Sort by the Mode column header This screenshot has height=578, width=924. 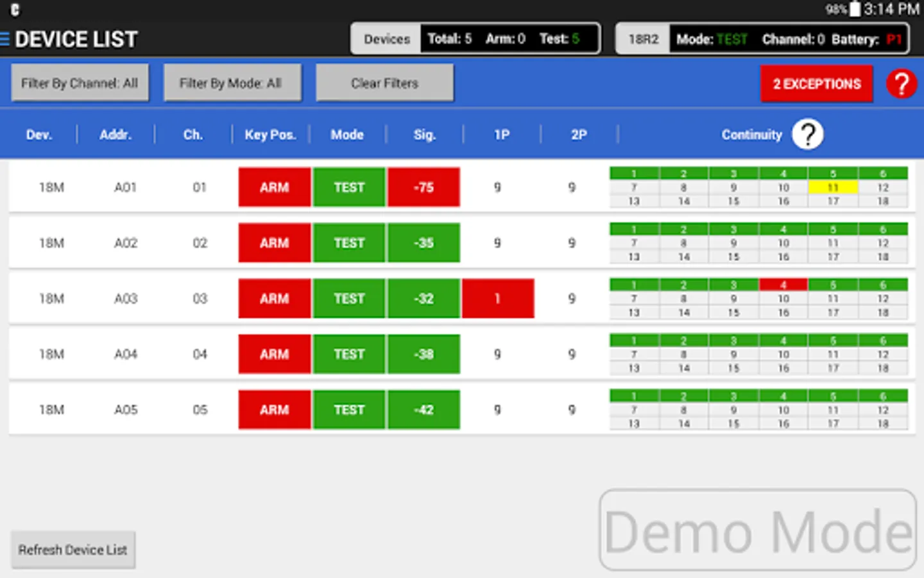[x=347, y=135]
